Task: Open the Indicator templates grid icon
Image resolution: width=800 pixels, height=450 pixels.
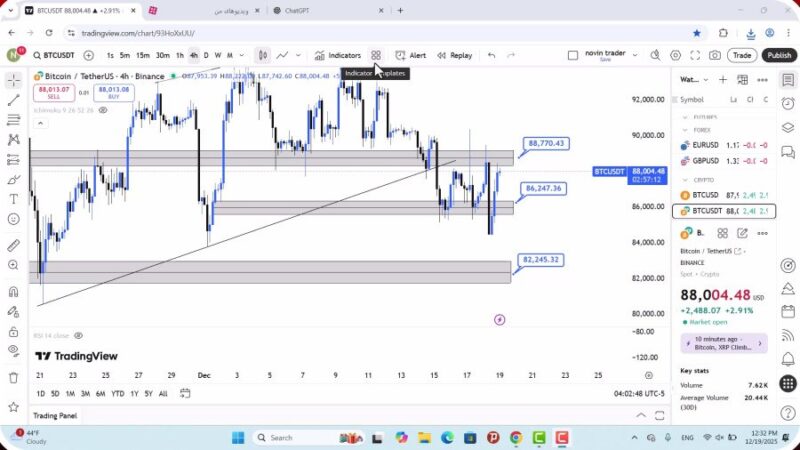Action: click(x=376, y=56)
